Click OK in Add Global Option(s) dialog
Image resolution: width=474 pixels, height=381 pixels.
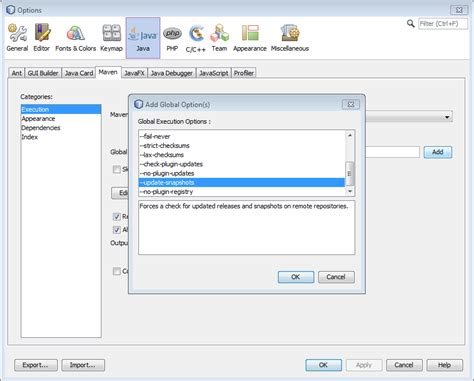point(296,277)
